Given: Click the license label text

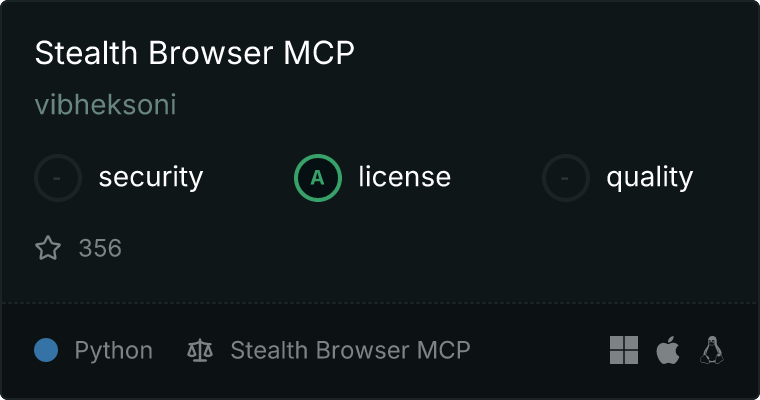Looking at the screenshot, I should (x=404, y=176).
